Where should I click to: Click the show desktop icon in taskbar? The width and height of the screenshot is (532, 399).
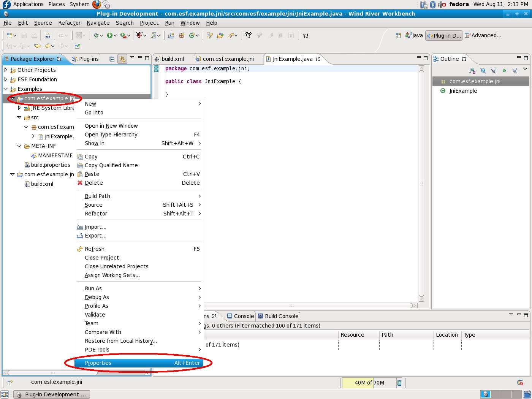tap(5, 394)
